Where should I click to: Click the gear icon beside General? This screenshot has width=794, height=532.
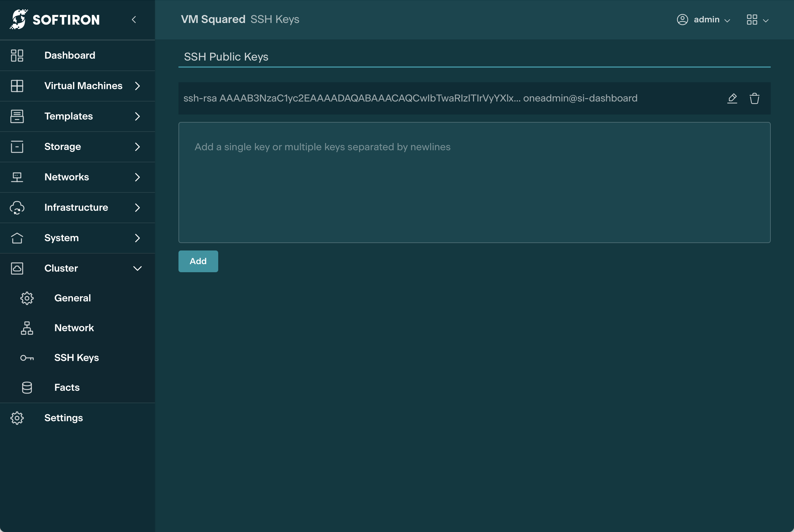(27, 298)
